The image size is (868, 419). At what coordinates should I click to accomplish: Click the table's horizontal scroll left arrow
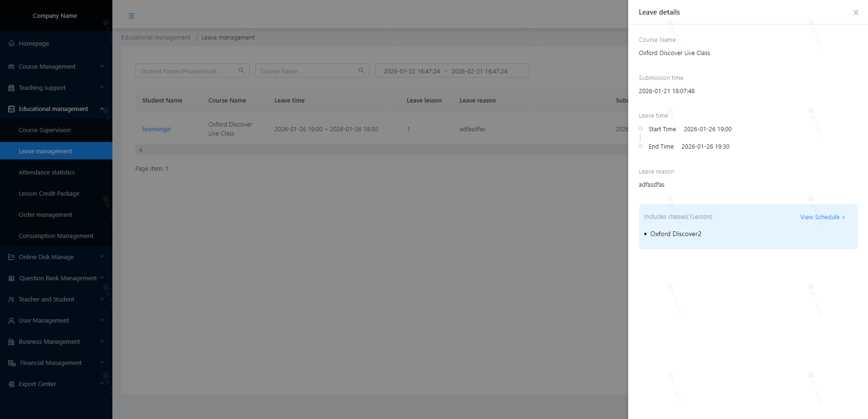[140, 150]
